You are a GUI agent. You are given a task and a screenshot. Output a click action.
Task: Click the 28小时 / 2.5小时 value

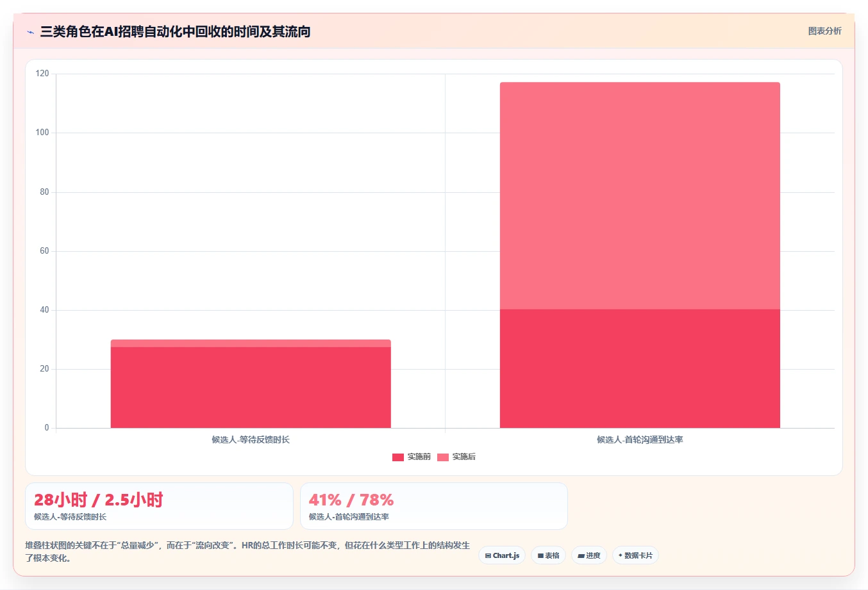(x=99, y=500)
